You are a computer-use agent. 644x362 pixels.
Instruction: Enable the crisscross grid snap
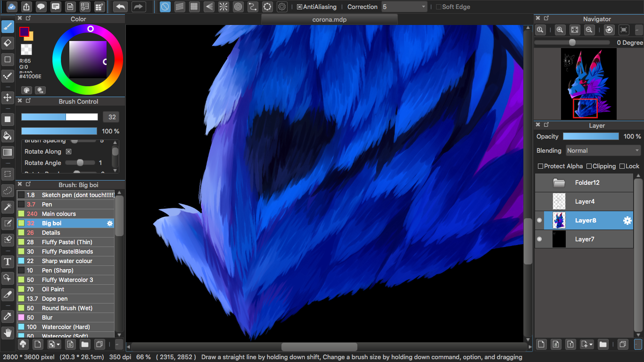[x=194, y=7]
